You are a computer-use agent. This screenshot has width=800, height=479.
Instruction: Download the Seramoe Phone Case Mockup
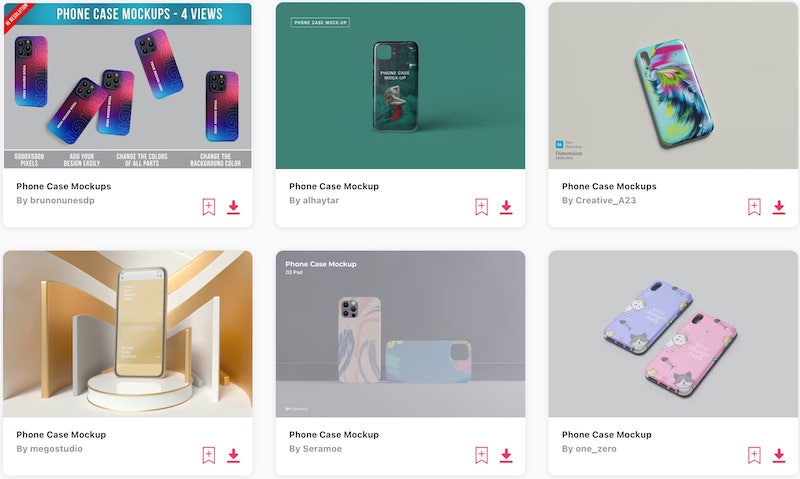click(x=506, y=455)
